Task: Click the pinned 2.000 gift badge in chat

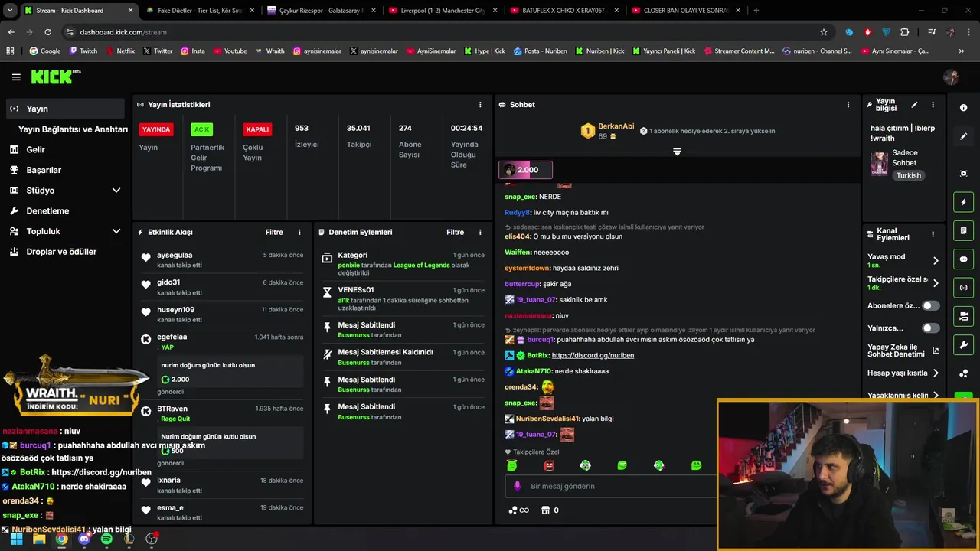Action: [525, 170]
